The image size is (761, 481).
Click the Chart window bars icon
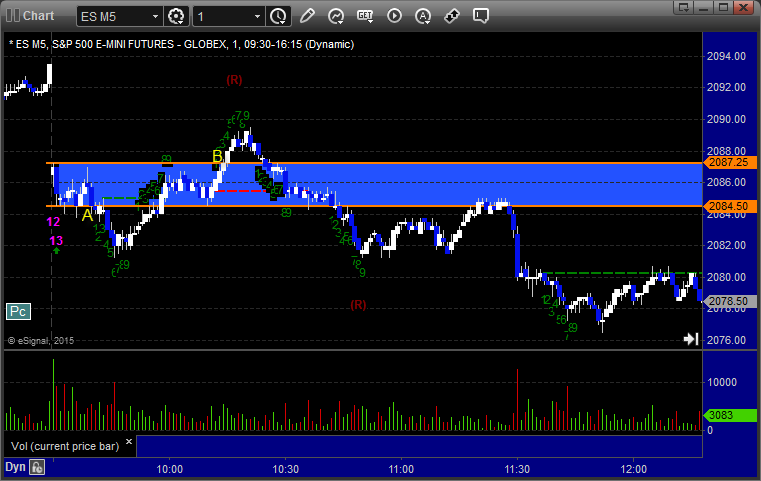(x=13, y=16)
